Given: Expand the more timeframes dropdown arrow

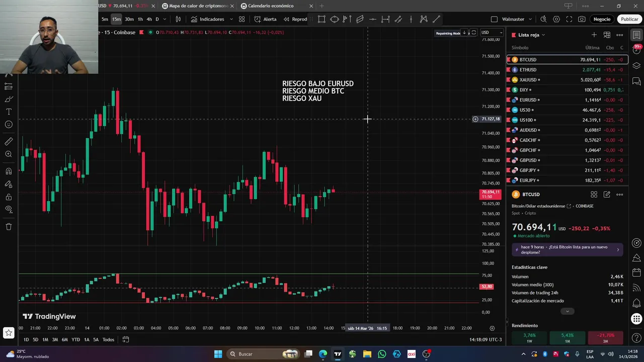Looking at the screenshot, I should pos(165,19).
